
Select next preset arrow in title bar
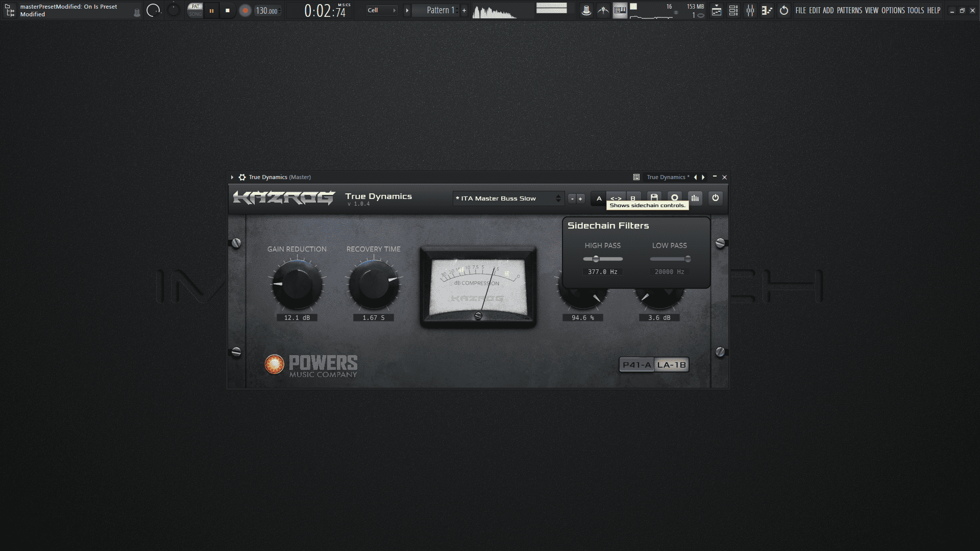click(x=703, y=177)
